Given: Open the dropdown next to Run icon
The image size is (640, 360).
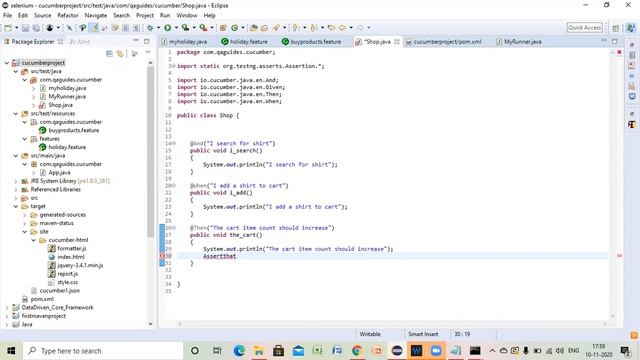Looking at the screenshot, I should click(x=176, y=28).
